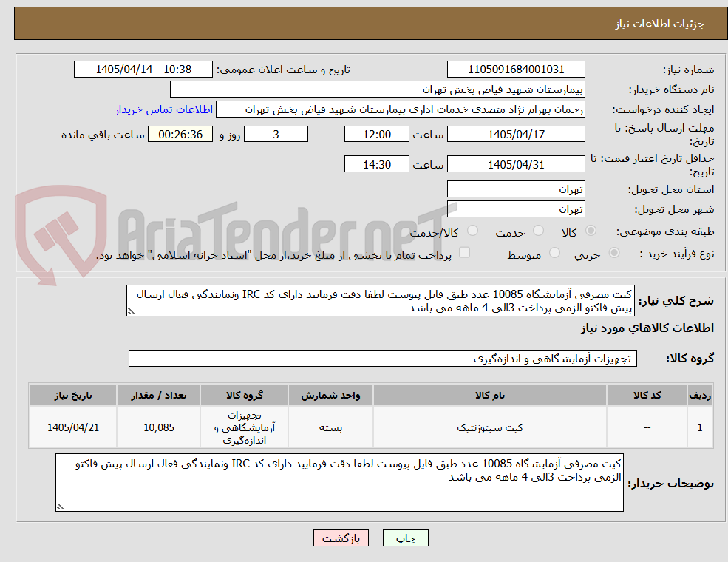Click the buyer notes text area
Screen dimensions: 728x562
point(339,483)
